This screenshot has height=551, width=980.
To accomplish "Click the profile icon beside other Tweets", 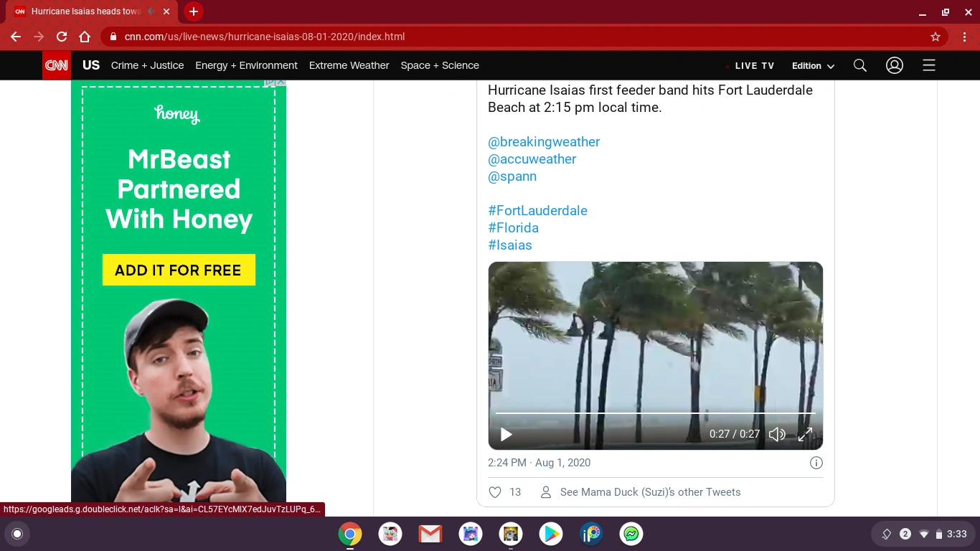I will [x=546, y=492].
